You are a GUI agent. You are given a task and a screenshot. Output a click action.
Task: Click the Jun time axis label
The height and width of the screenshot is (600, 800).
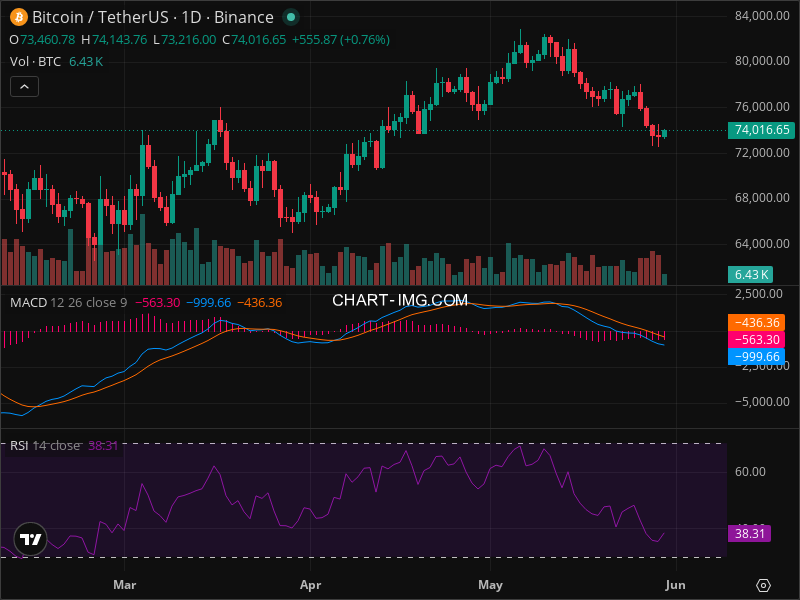(676, 585)
